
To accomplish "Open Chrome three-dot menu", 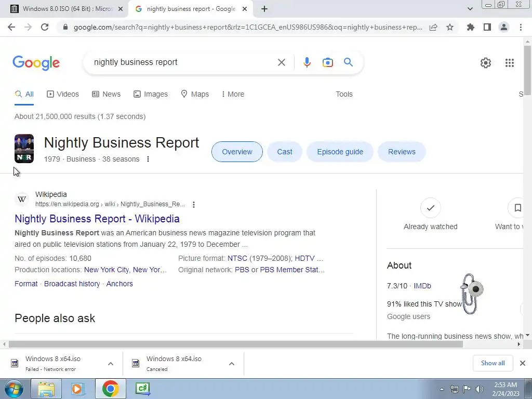I will [521, 27].
